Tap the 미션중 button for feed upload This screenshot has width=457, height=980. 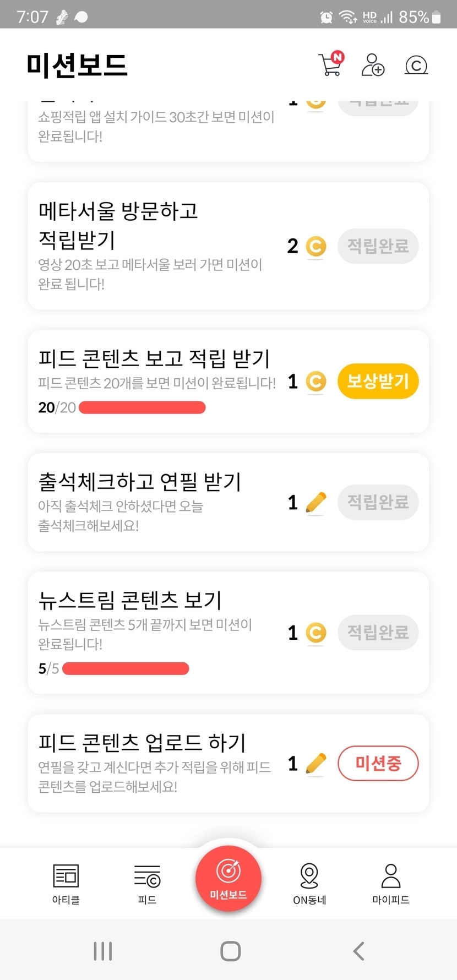[378, 763]
